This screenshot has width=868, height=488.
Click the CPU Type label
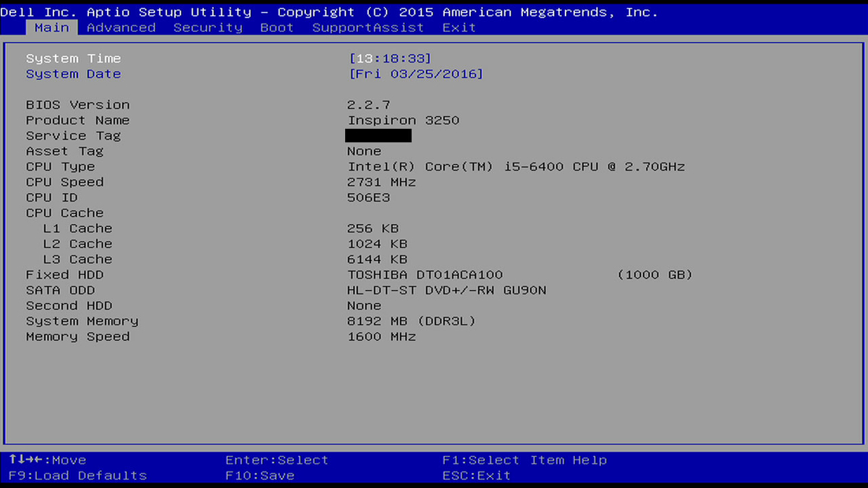[60, 166]
